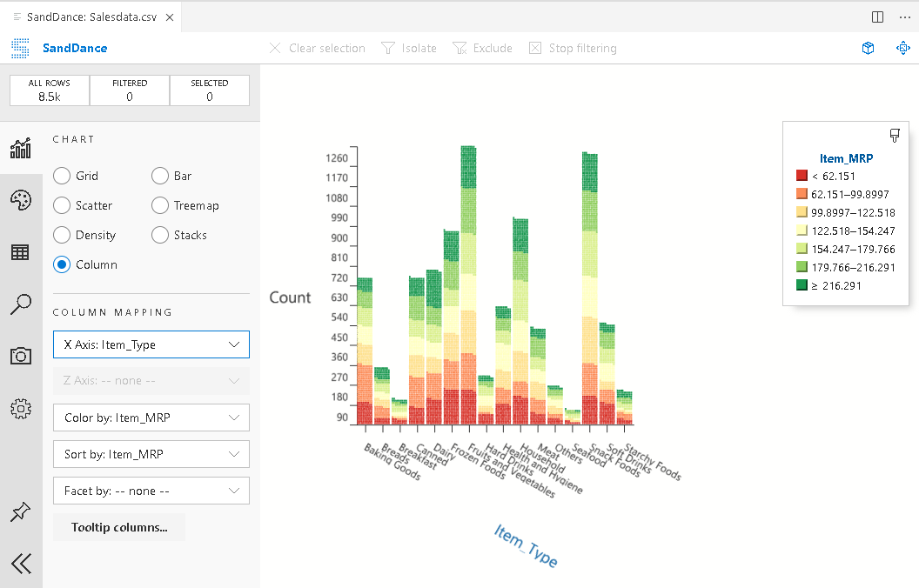The width and height of the screenshot is (919, 588).
Task: Click the Count y-axis title
Action: [290, 297]
